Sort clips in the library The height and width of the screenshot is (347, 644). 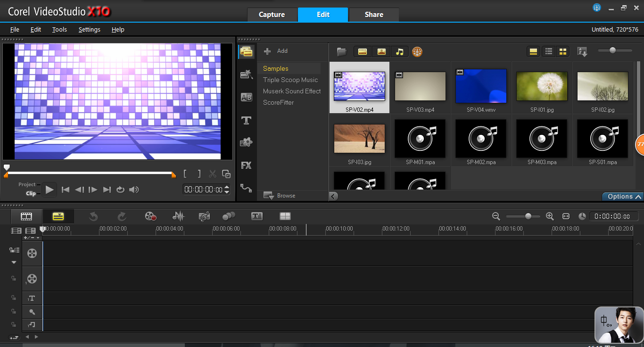click(x=582, y=52)
